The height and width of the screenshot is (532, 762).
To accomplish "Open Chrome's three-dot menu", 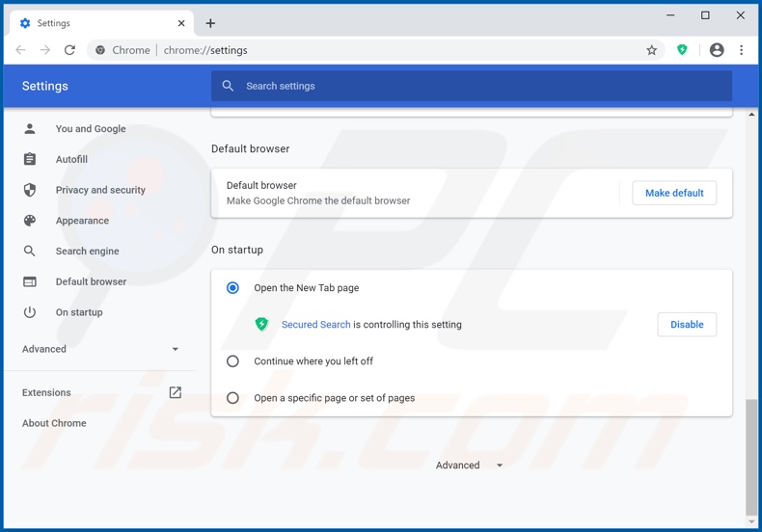I will point(741,50).
